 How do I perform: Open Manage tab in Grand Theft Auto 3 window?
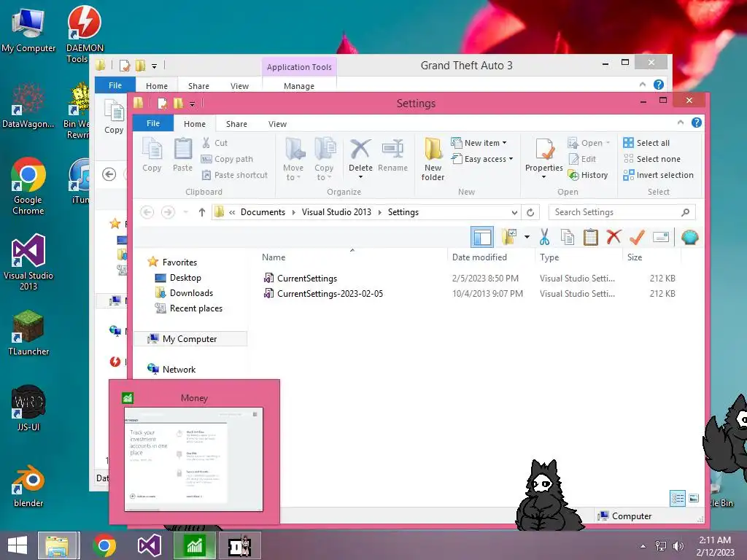point(298,86)
